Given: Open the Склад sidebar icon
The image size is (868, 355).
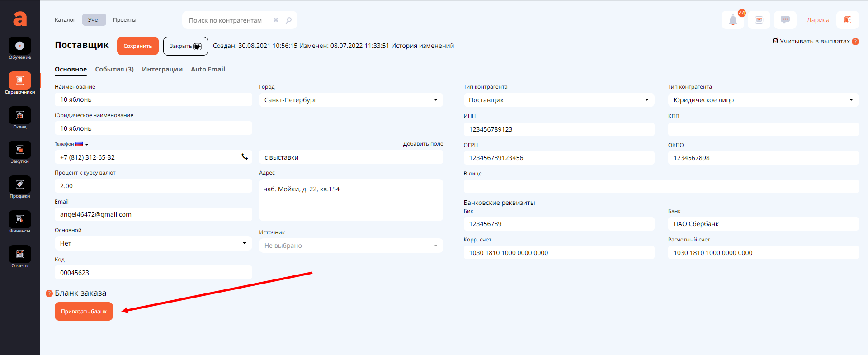Looking at the screenshot, I should (x=20, y=116).
